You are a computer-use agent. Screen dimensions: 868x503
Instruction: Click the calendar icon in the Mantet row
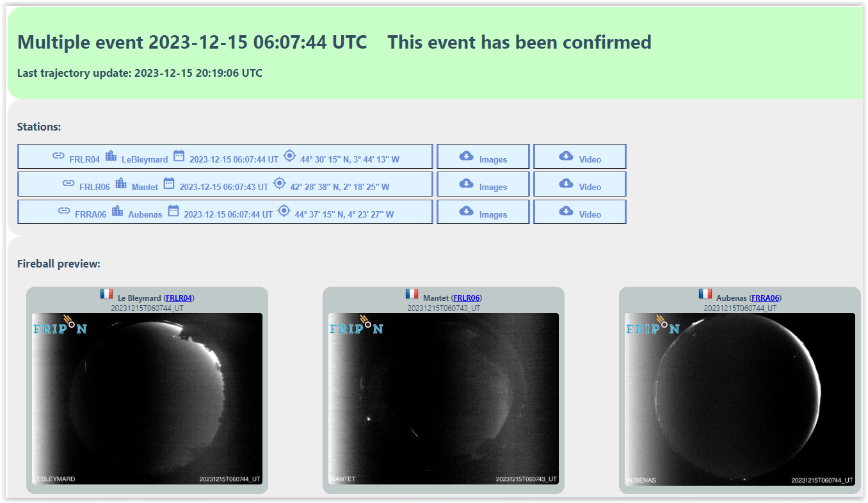(168, 183)
